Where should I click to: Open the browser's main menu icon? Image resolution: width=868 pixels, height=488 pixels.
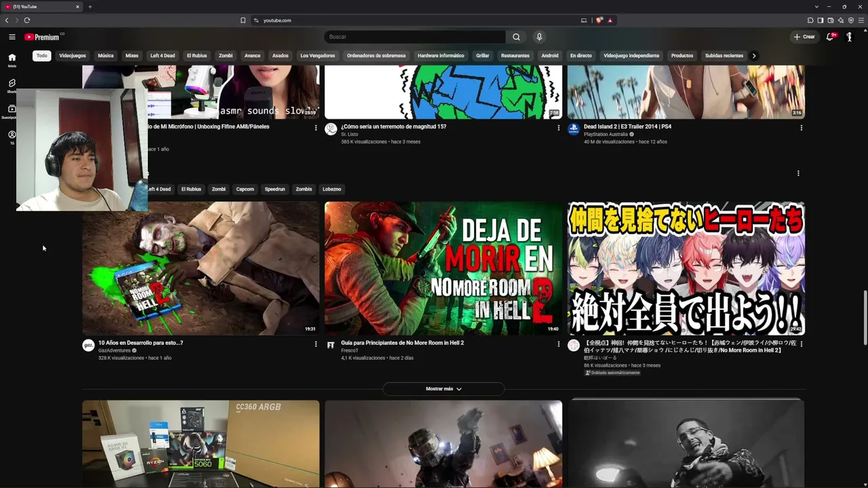coord(861,20)
